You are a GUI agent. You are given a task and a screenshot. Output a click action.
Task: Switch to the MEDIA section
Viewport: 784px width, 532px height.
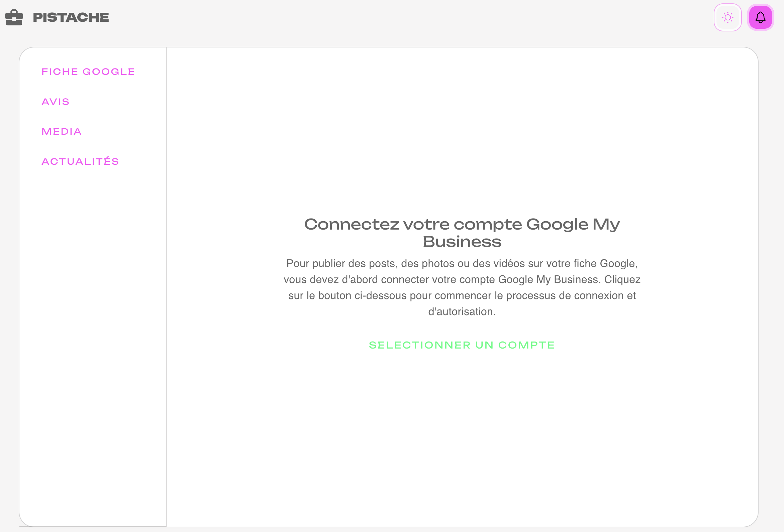62,131
